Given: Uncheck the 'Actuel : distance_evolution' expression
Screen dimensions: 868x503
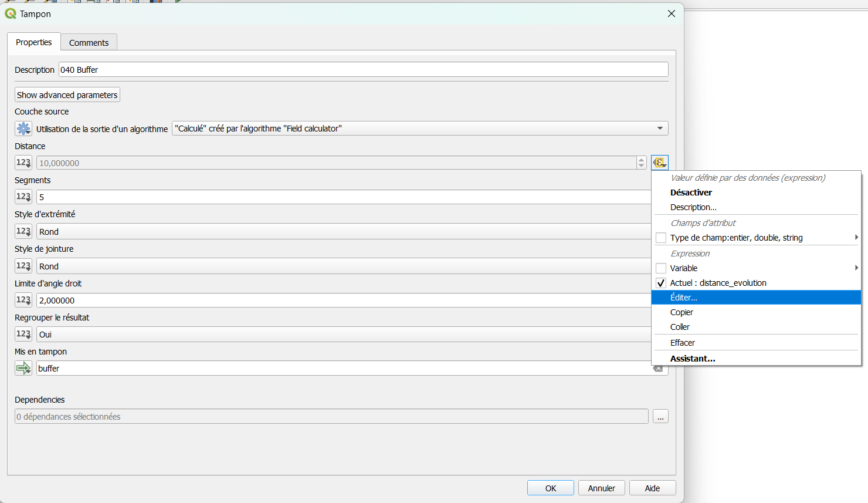Looking at the screenshot, I should [x=661, y=283].
